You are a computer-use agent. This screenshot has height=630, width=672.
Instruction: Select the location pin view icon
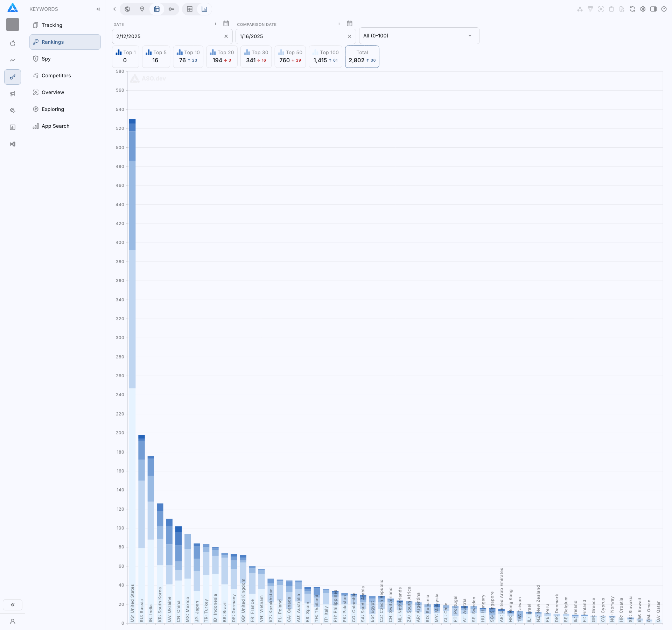(142, 9)
